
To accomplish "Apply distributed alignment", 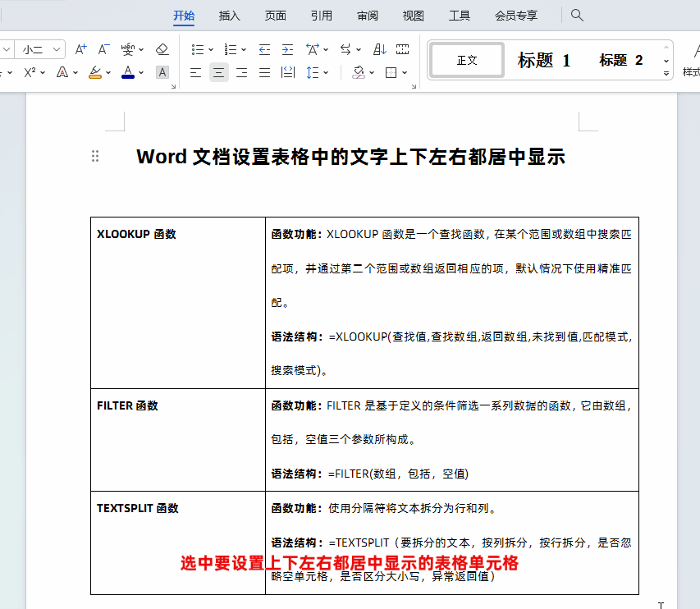I will tap(288, 72).
